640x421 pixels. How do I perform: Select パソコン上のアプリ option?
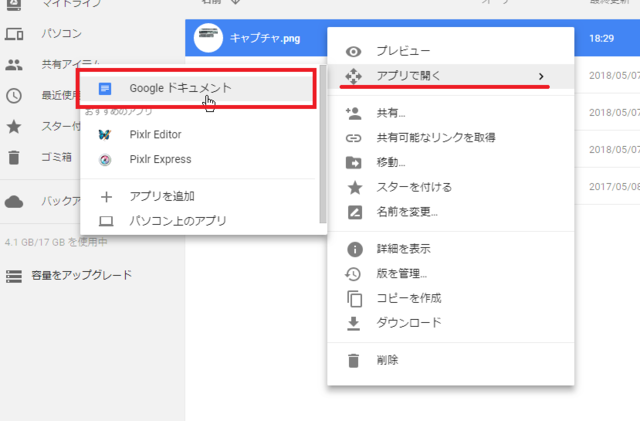coord(178,221)
